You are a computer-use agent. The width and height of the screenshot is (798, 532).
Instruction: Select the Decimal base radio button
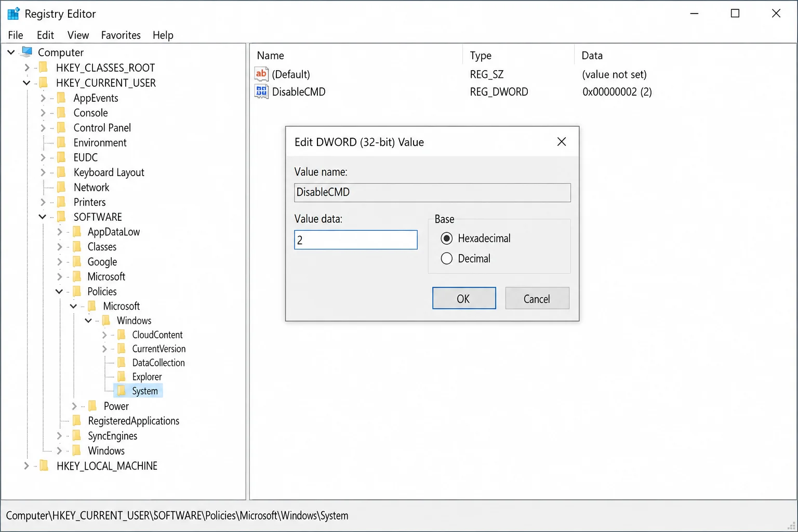[x=447, y=258]
